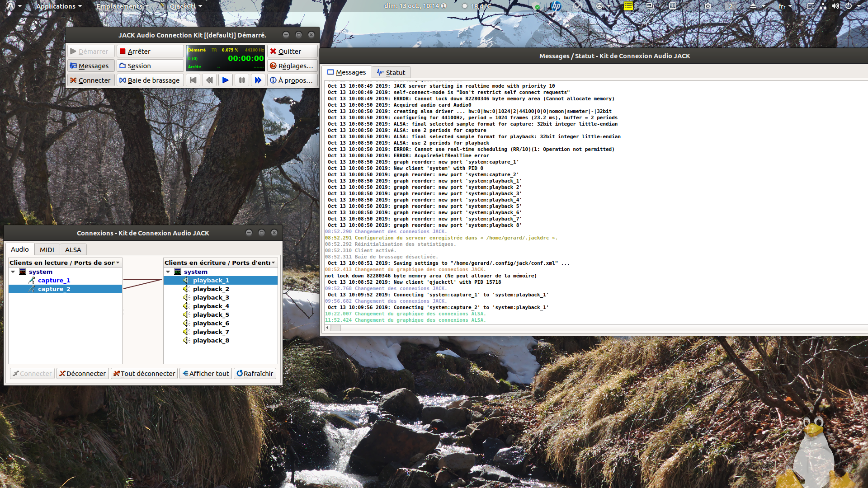Click the transport Play button

[x=225, y=80]
